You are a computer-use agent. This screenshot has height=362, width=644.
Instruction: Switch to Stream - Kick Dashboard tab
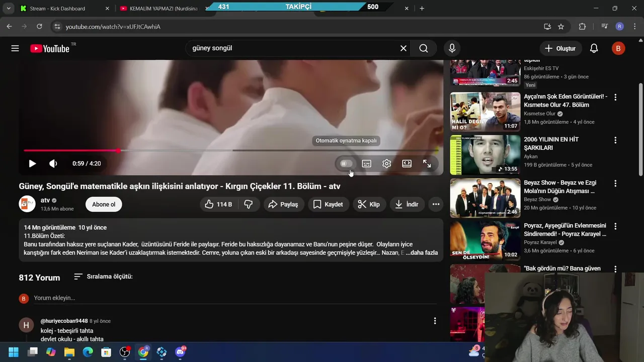pos(63,9)
